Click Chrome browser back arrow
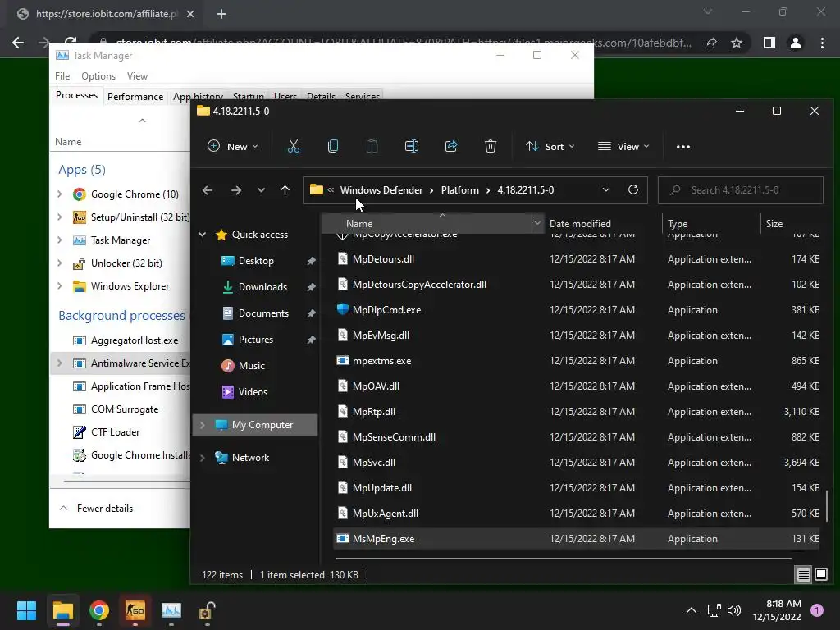Screen dimensions: 840x630 click(18, 43)
